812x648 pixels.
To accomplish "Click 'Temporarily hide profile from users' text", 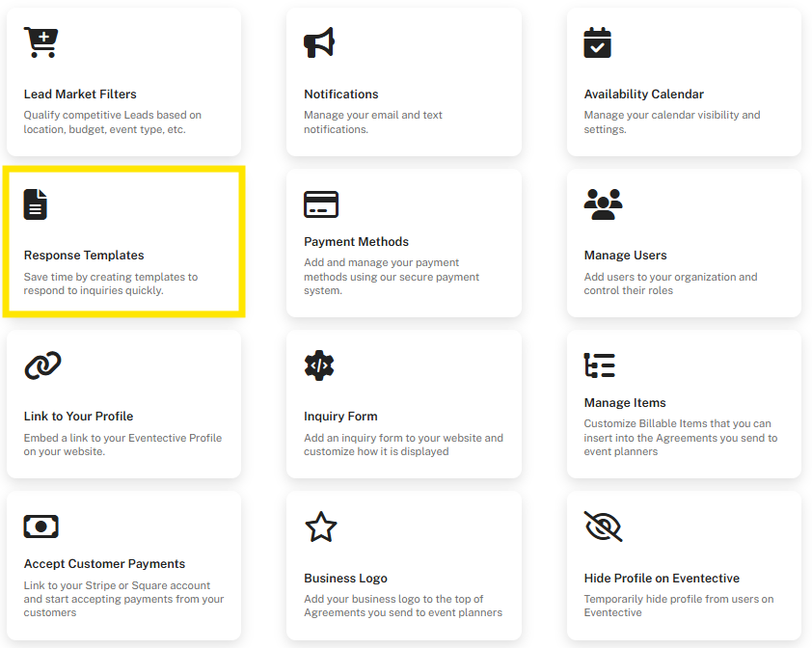I will coord(679,606).
